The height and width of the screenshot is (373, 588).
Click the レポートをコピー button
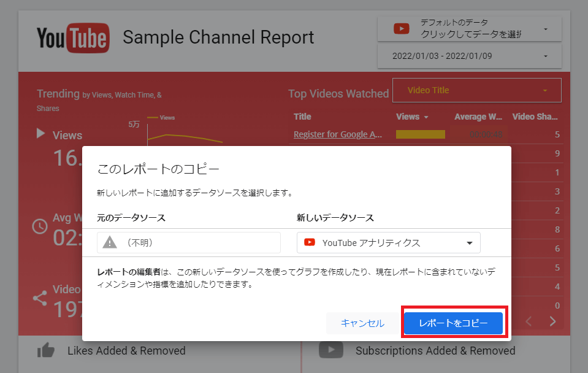tap(453, 323)
